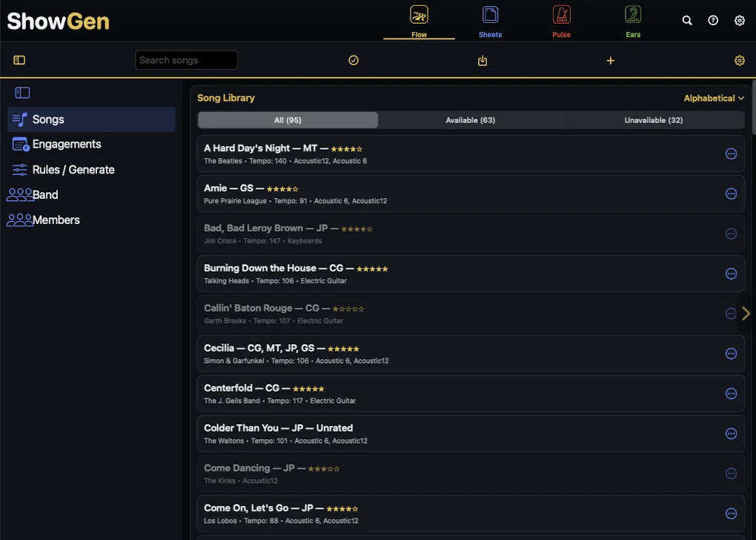
Task: Select Callin' Baton Rouge title
Action: [x=248, y=309]
